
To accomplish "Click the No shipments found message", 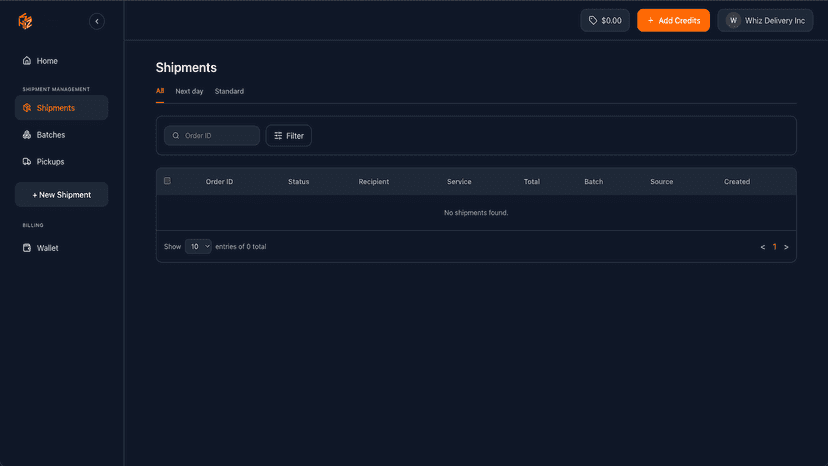I will 476,213.
